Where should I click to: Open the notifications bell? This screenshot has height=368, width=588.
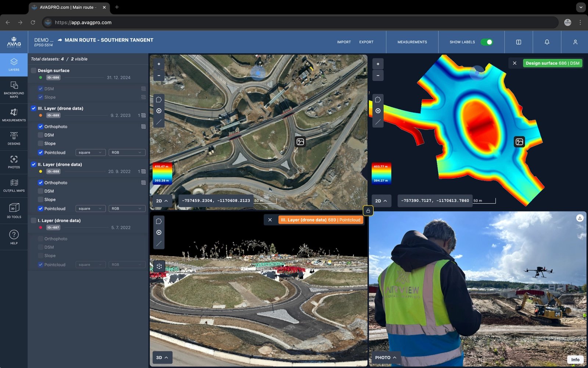pyautogui.click(x=547, y=42)
